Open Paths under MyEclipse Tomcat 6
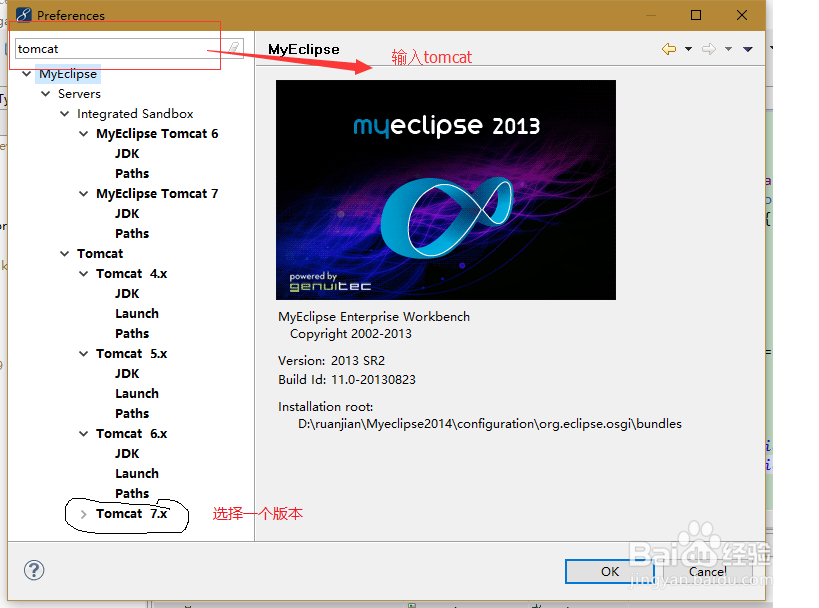Viewport: 819px width, 608px height. (132, 173)
